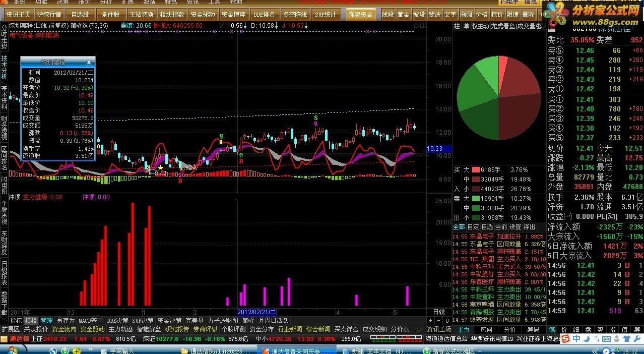Open 沪深行情 market quotes
Viewport: 644px width, 354px height.
(x=49, y=14)
